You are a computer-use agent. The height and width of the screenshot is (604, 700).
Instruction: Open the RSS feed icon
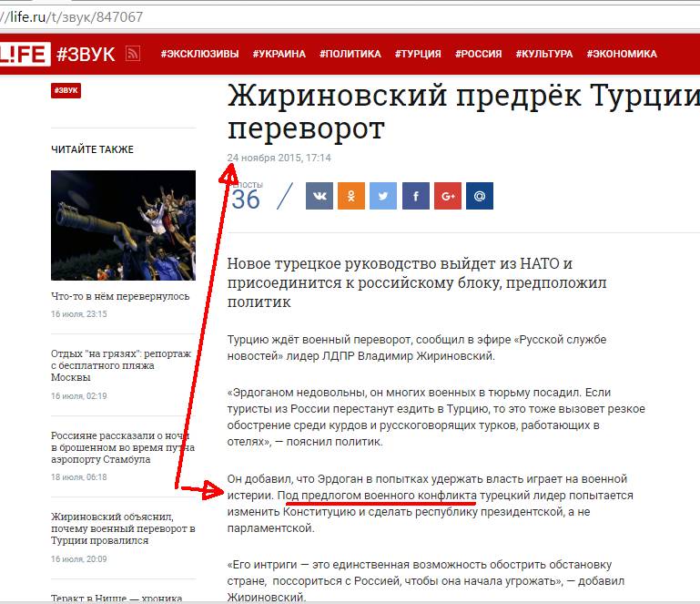(x=133, y=54)
